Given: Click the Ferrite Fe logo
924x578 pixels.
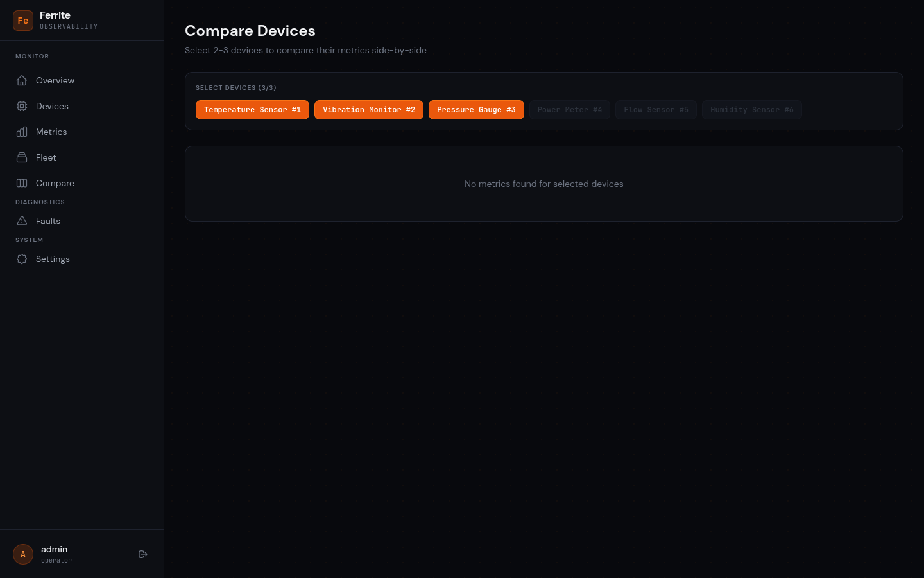Looking at the screenshot, I should [23, 20].
